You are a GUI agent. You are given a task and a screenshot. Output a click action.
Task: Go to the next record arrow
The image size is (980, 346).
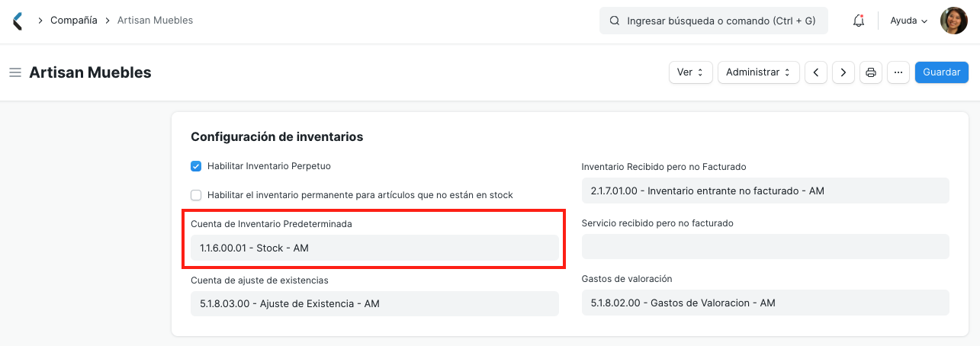coord(843,72)
